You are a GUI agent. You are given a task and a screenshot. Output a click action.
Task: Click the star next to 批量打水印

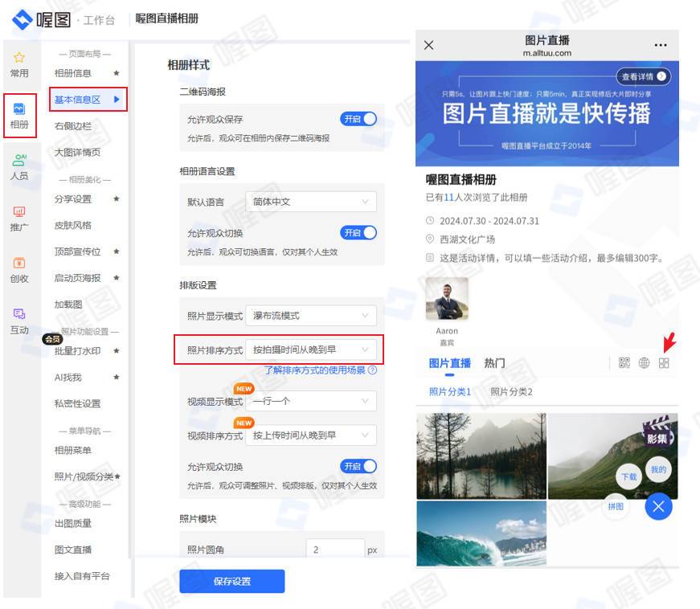tap(117, 351)
